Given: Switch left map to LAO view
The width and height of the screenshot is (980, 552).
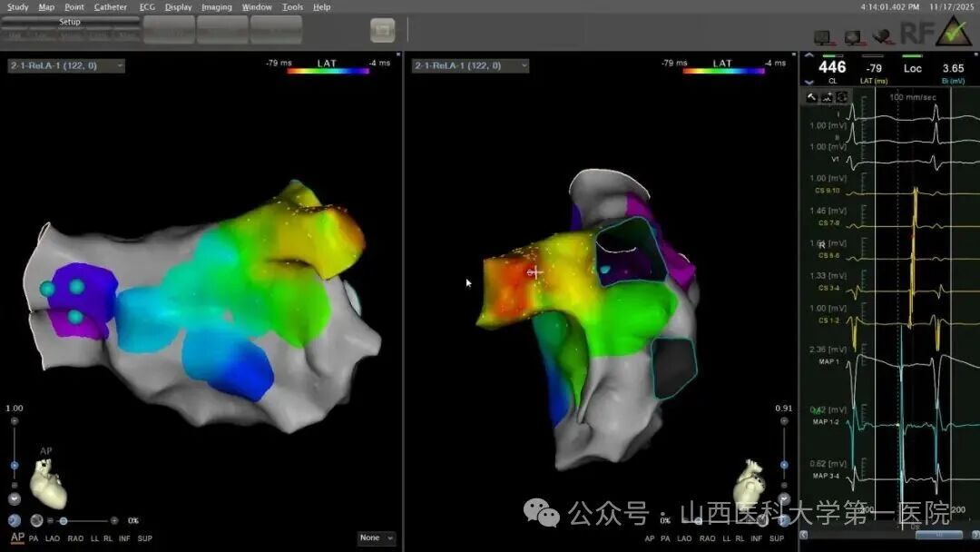Looking at the screenshot, I should (54, 538).
